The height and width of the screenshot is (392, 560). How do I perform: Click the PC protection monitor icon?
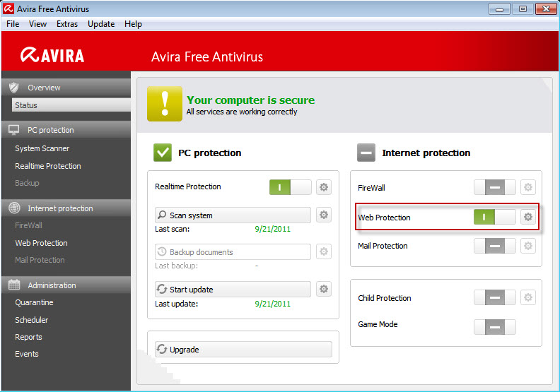point(14,130)
